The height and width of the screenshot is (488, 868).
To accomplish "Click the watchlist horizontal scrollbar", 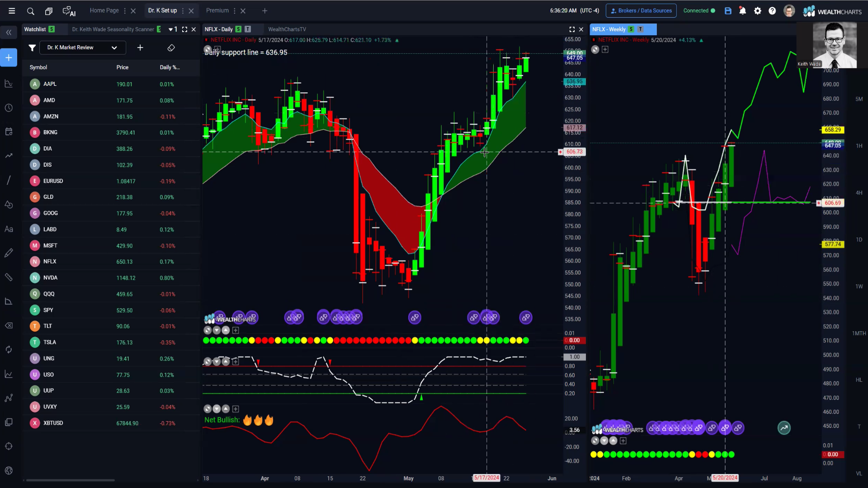I will point(70,480).
